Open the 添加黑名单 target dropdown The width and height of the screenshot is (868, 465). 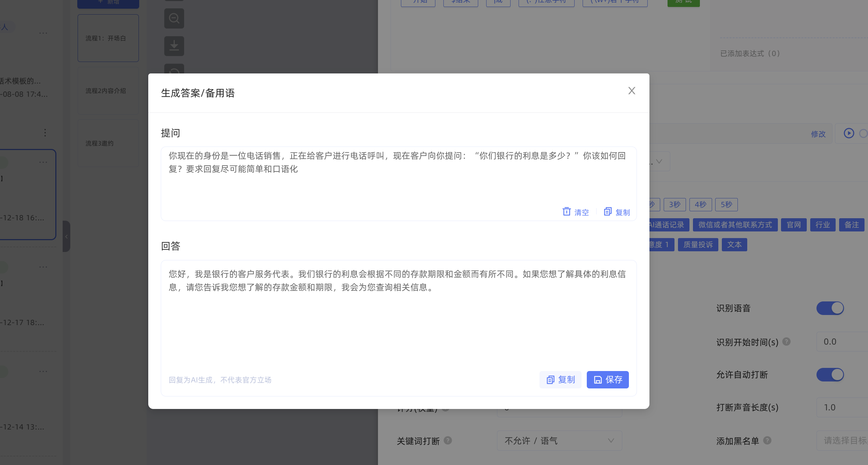(842, 441)
